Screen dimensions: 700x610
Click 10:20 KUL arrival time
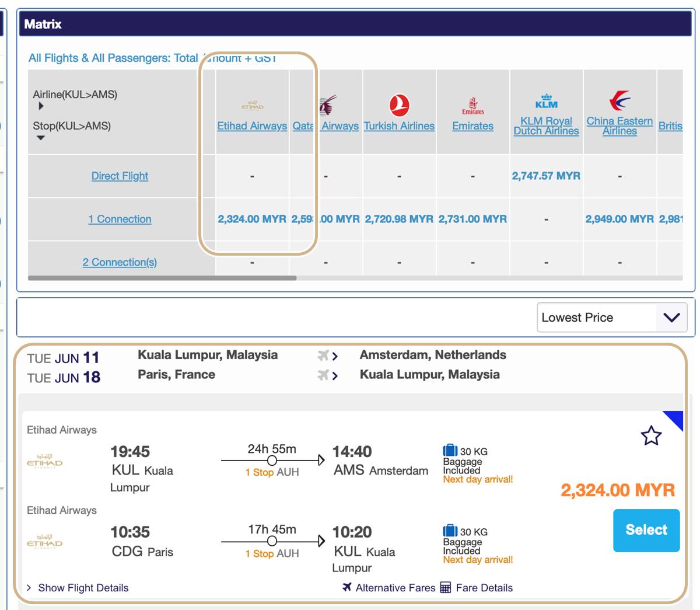pyautogui.click(x=352, y=532)
